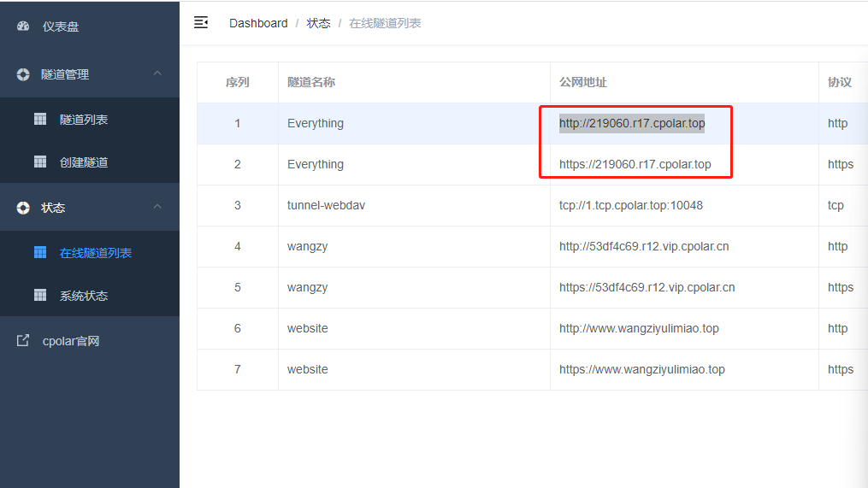868x488 pixels.
Task: Click the dashboard gauge icon beside 仪表盘
Action: coord(23,26)
